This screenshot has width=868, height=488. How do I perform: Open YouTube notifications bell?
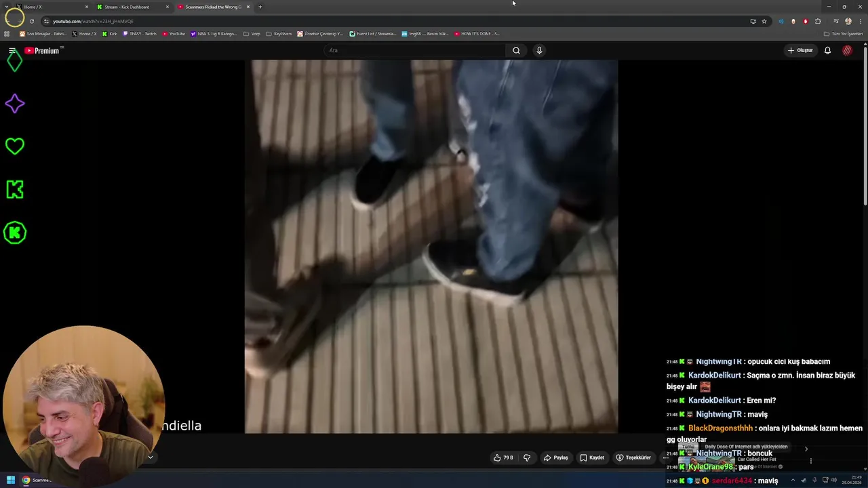coord(827,50)
